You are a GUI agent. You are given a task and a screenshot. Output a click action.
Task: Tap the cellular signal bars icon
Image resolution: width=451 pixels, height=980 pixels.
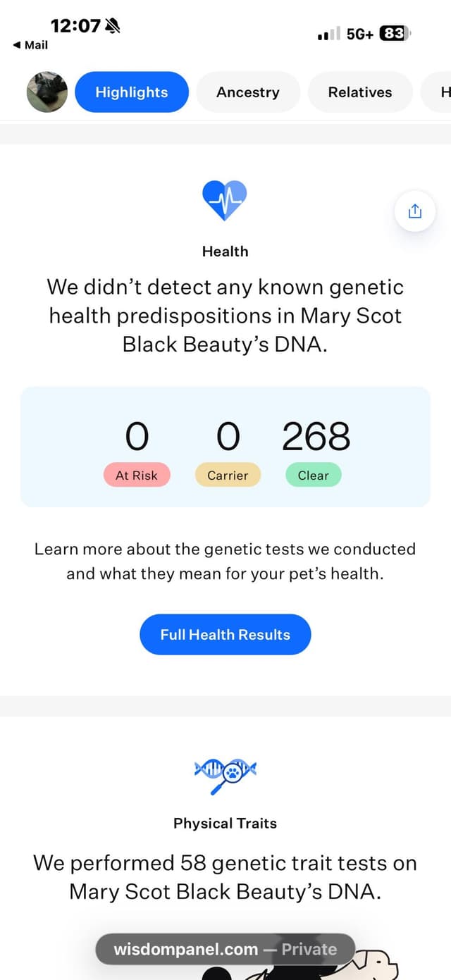tap(329, 33)
